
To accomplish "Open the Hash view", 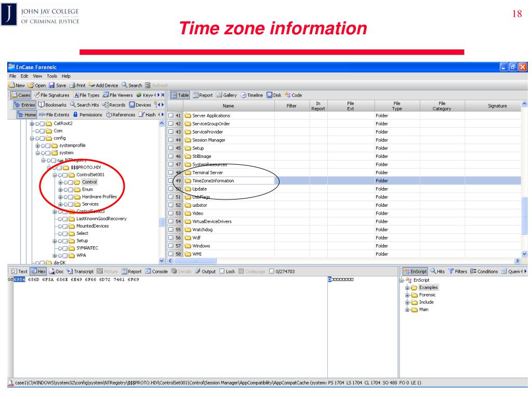I will tap(147, 115).
